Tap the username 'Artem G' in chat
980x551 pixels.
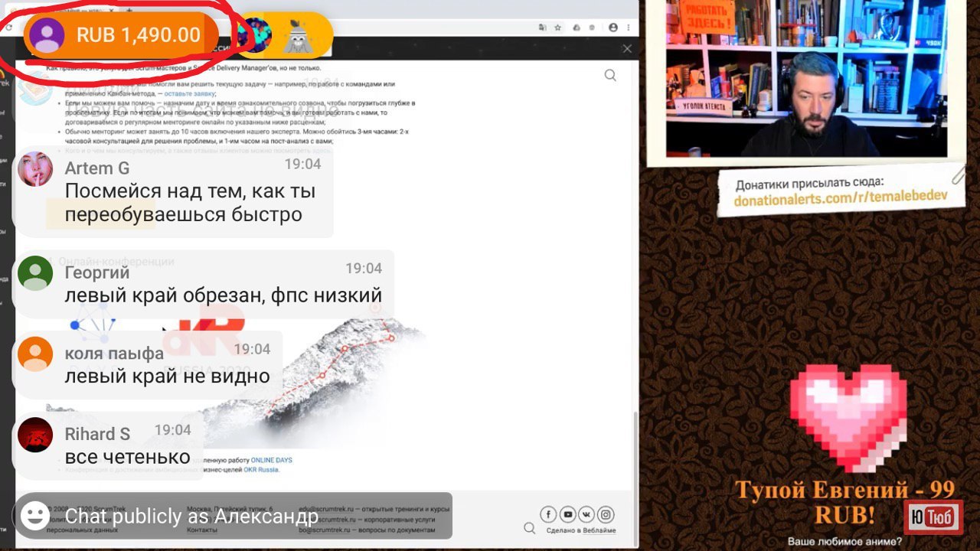point(97,168)
